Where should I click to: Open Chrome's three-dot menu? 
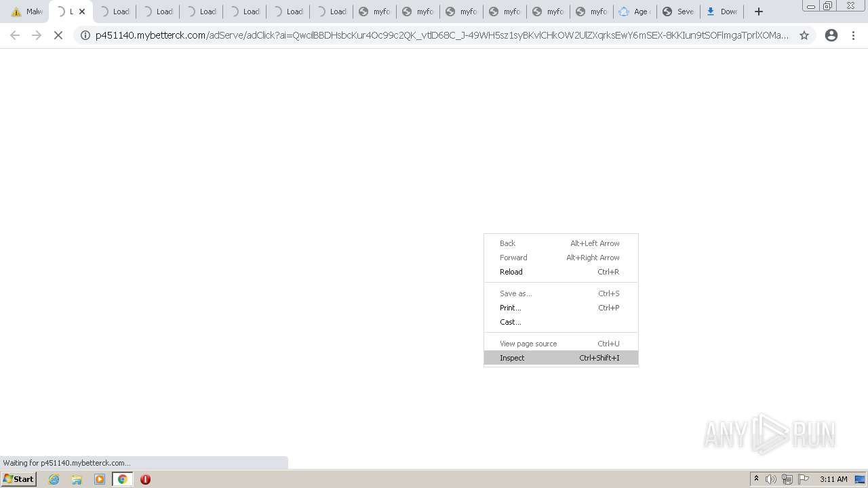click(853, 35)
